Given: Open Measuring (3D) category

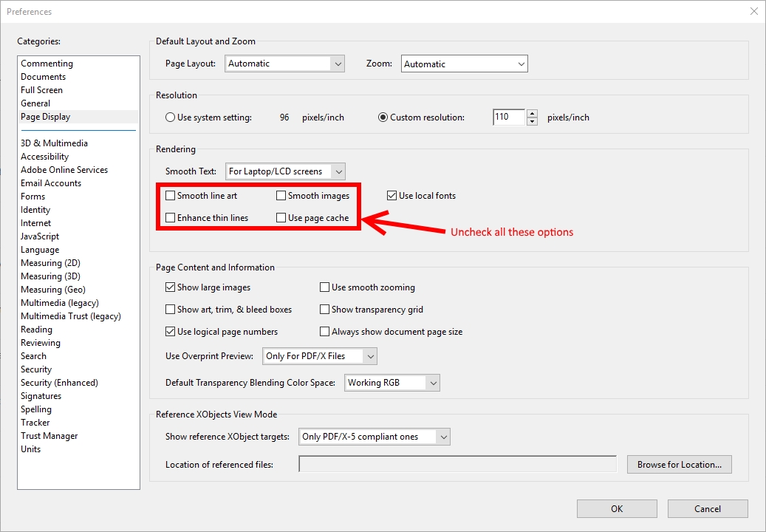Looking at the screenshot, I should [x=50, y=276].
